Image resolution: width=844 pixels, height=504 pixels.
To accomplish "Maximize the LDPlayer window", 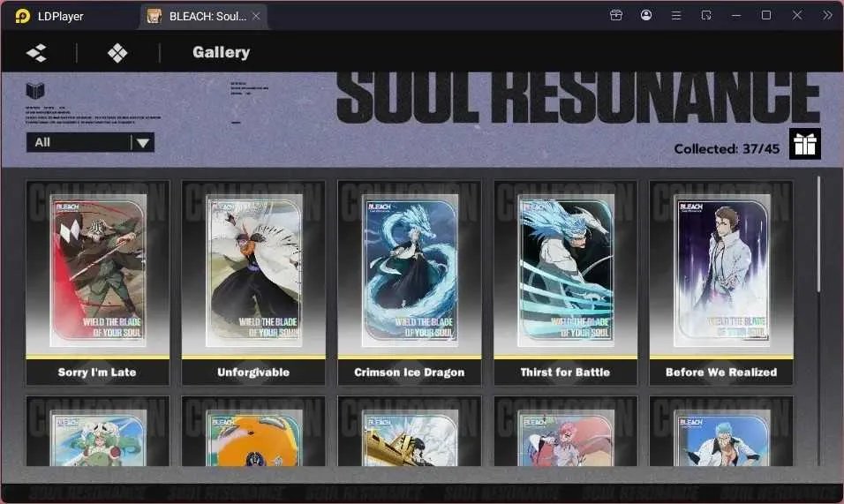I will coord(766,15).
